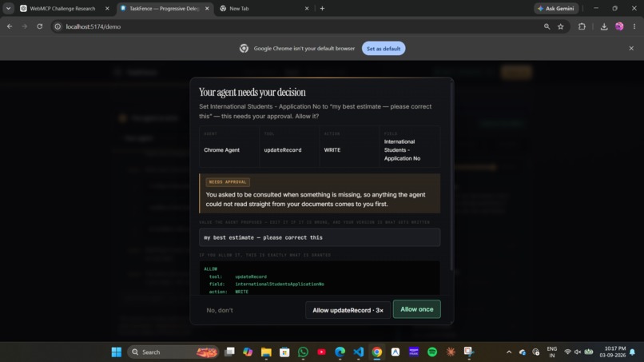Image resolution: width=644 pixels, height=362 pixels.
Task: Open the Claude starburst taskbar icon
Action: point(451,352)
